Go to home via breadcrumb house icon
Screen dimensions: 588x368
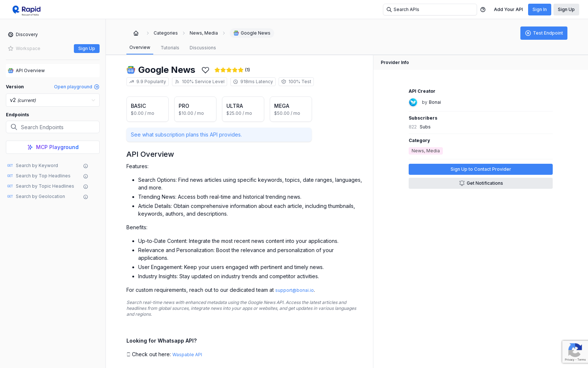pos(136,33)
